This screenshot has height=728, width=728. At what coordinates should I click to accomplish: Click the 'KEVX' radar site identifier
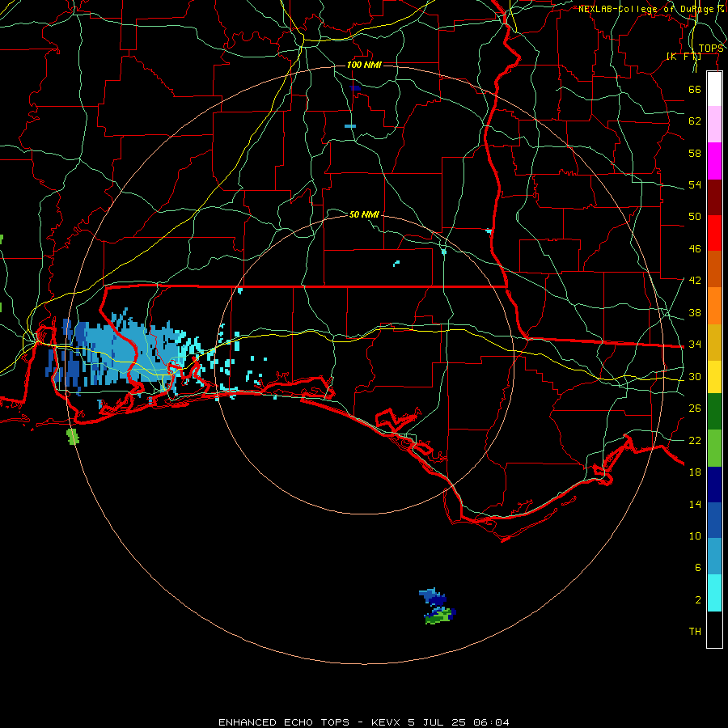[x=387, y=722]
